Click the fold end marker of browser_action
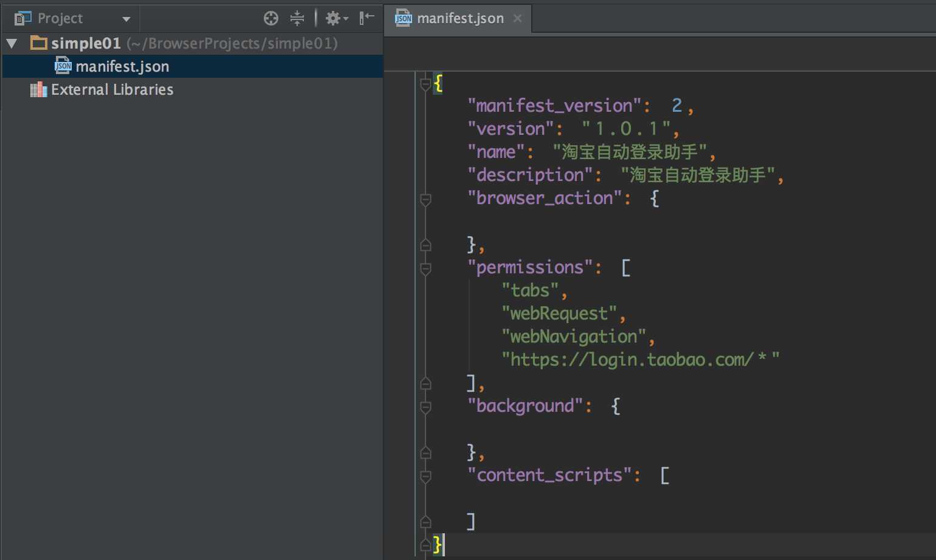The width and height of the screenshot is (936, 560). point(425,245)
